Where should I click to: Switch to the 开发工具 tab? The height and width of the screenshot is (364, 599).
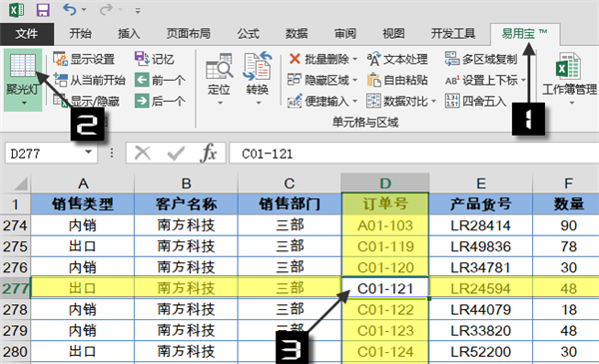coord(453,34)
